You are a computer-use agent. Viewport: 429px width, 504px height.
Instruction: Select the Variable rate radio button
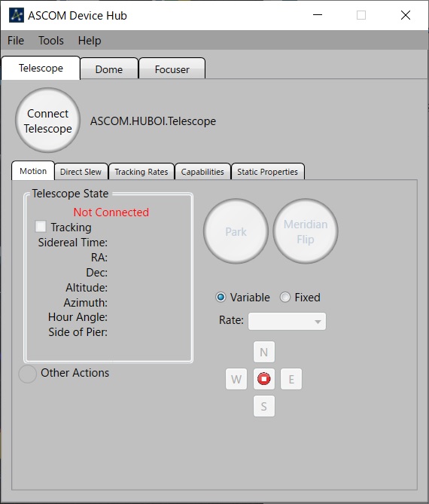click(x=221, y=297)
